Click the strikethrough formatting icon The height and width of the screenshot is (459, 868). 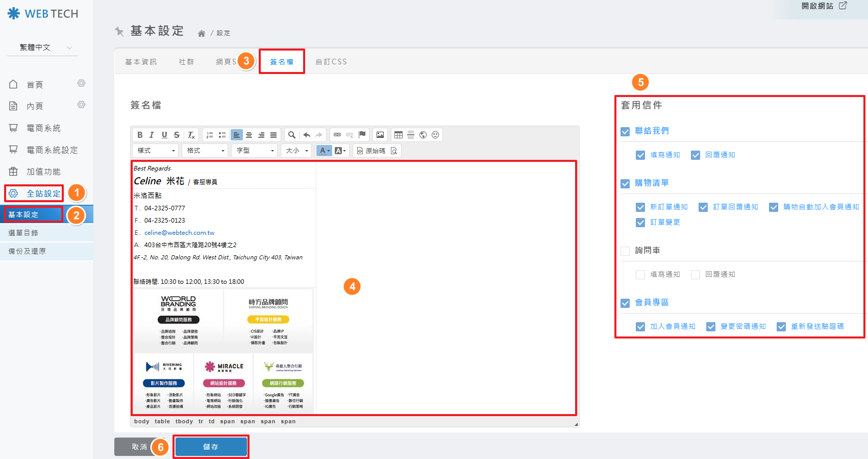177,135
